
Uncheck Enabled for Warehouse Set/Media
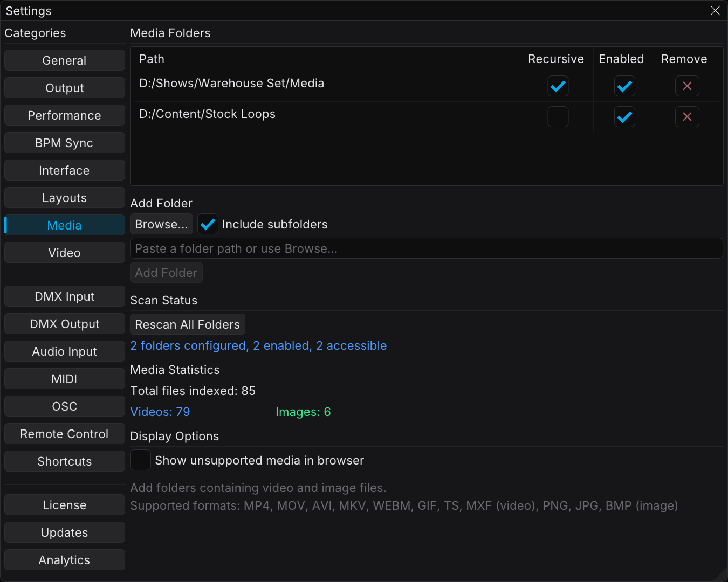click(x=624, y=86)
